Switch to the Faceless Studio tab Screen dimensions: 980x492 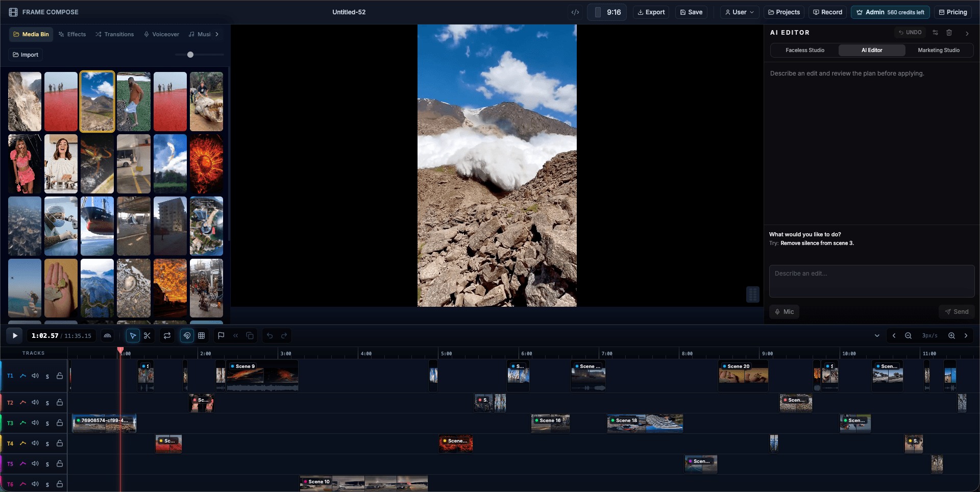click(x=805, y=50)
